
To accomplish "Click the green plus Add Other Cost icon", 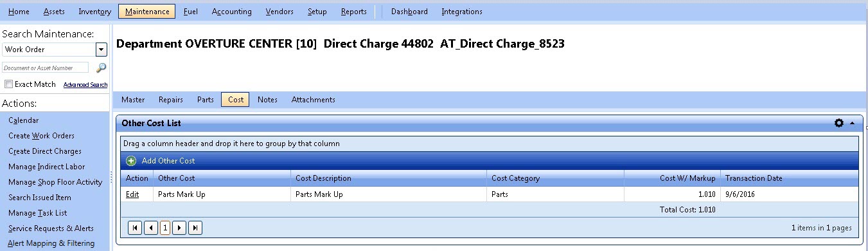I will [x=131, y=161].
